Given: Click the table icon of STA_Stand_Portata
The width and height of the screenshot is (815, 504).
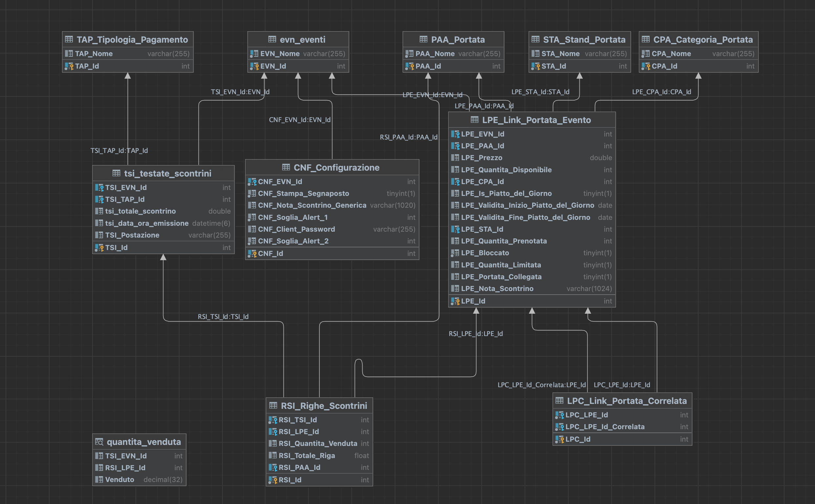Looking at the screenshot, I should pos(535,39).
